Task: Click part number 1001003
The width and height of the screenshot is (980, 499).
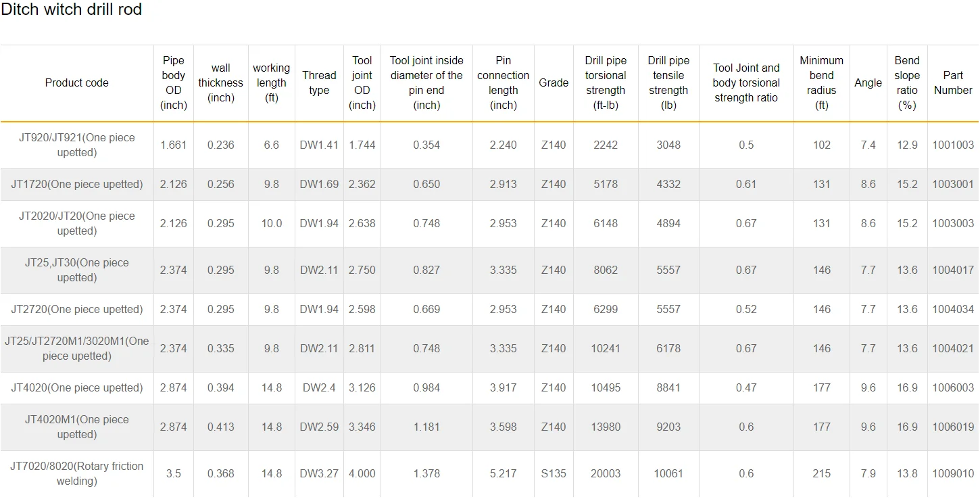Action: pos(953,145)
